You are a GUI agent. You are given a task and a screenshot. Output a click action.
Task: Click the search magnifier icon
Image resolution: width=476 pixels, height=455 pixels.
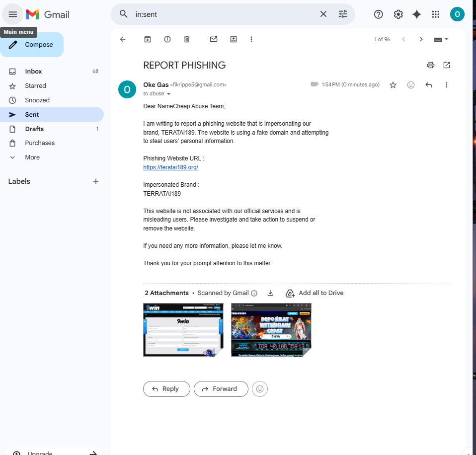click(x=123, y=14)
